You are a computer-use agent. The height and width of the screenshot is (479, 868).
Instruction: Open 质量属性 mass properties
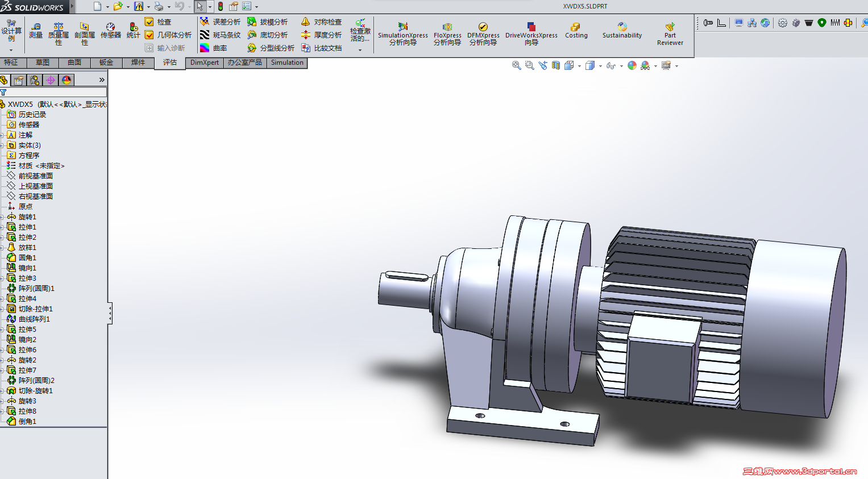pyautogui.click(x=59, y=34)
